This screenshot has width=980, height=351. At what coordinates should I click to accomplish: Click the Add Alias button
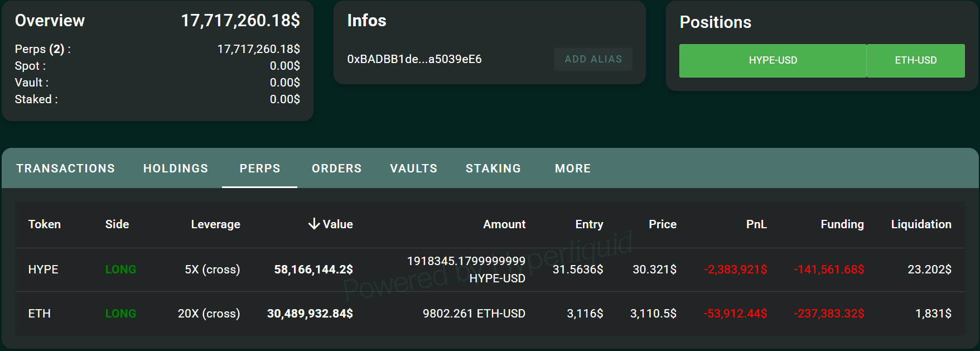coord(593,59)
